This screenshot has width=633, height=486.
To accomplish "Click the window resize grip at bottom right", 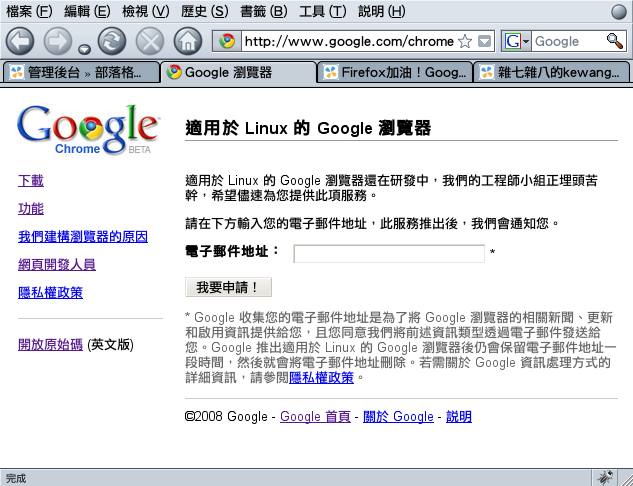I will point(625,478).
